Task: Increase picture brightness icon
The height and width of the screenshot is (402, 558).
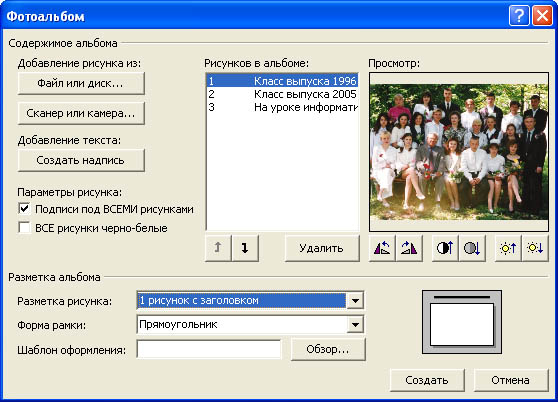Action: point(508,248)
